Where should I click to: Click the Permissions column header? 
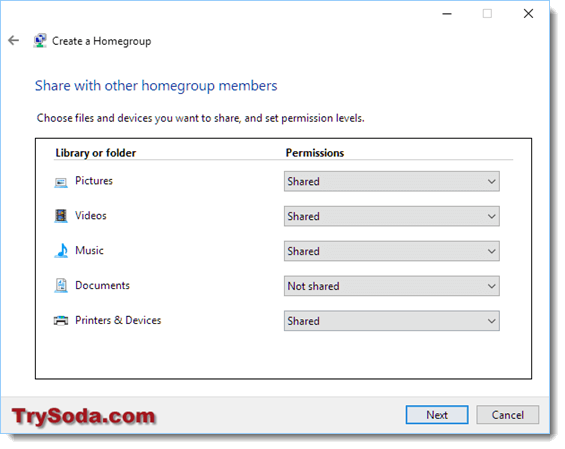(x=315, y=153)
